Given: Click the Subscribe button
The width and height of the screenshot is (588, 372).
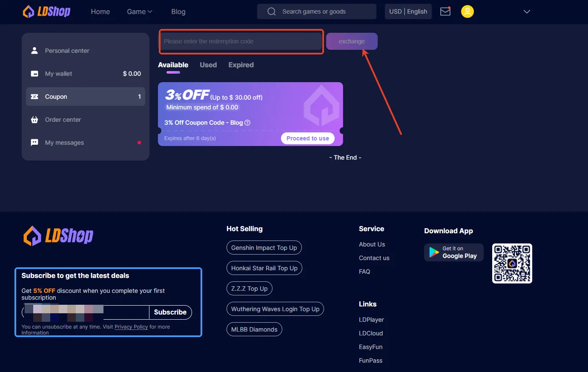Looking at the screenshot, I should click(170, 312).
